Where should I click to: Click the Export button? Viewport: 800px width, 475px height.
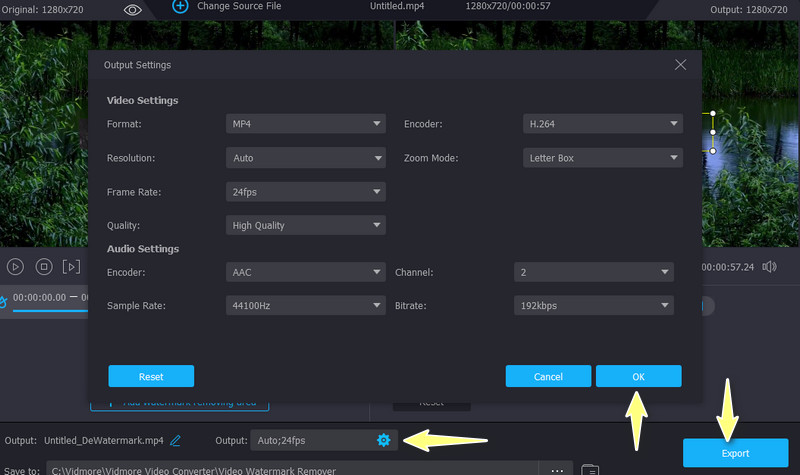734,453
